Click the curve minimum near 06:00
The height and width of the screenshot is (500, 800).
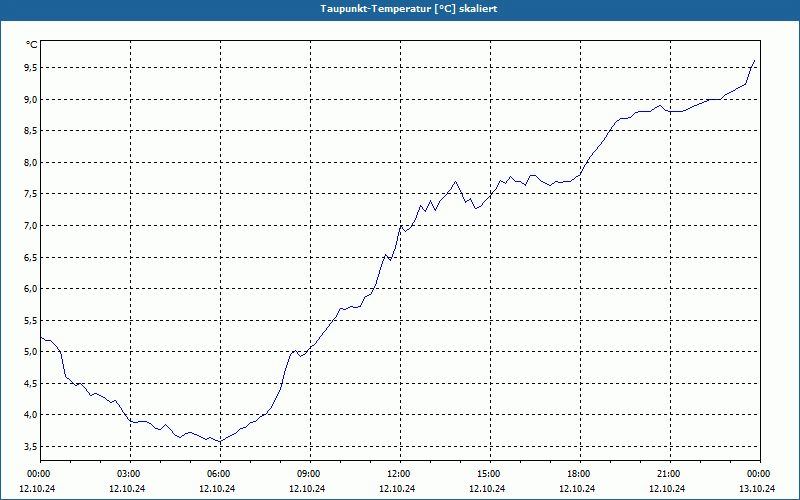click(x=220, y=441)
